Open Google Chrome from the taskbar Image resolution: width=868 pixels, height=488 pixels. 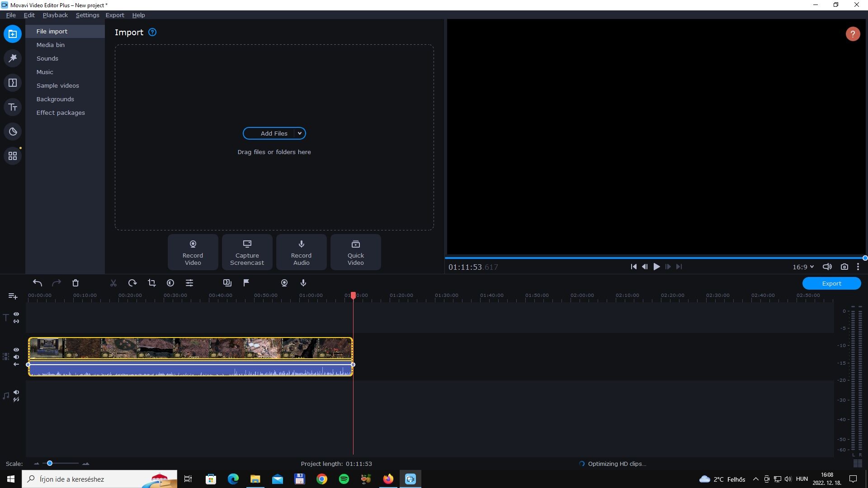[x=321, y=479]
